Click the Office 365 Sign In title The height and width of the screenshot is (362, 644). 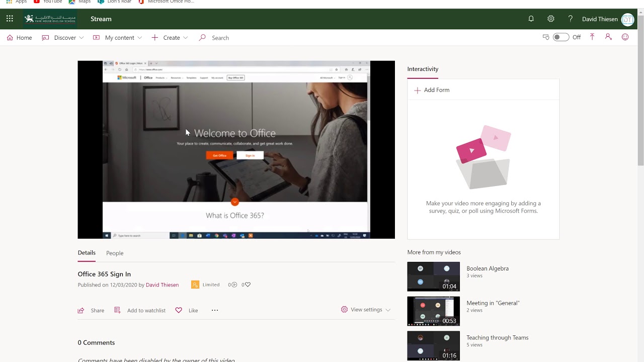click(104, 274)
